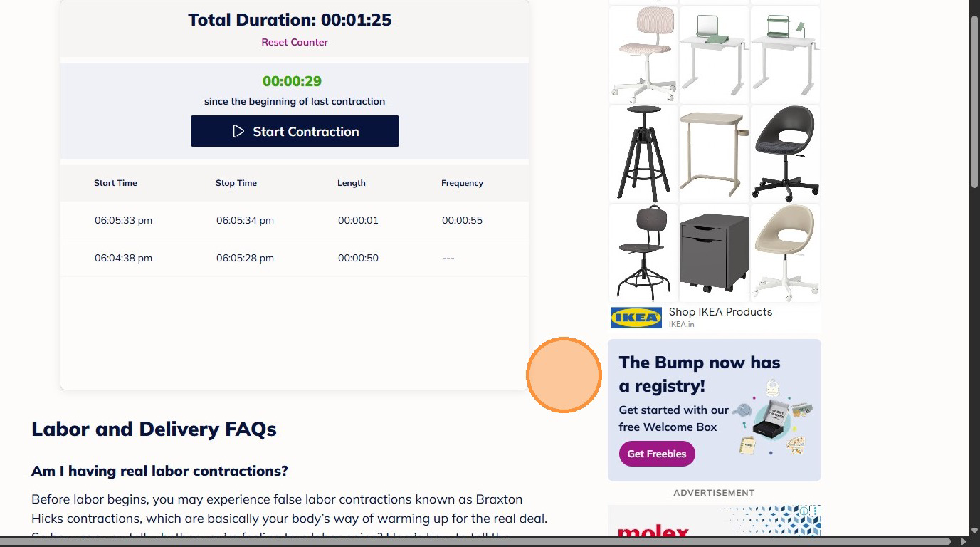Screen dimensions: 980x547
Task: Click the up arrow of vertical scrollbar
Action: click(x=974, y=5)
